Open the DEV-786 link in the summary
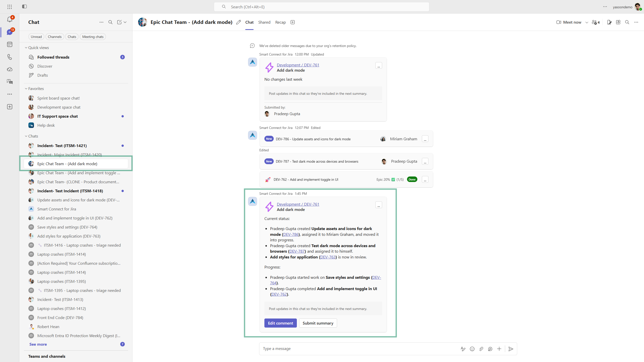 291,234
